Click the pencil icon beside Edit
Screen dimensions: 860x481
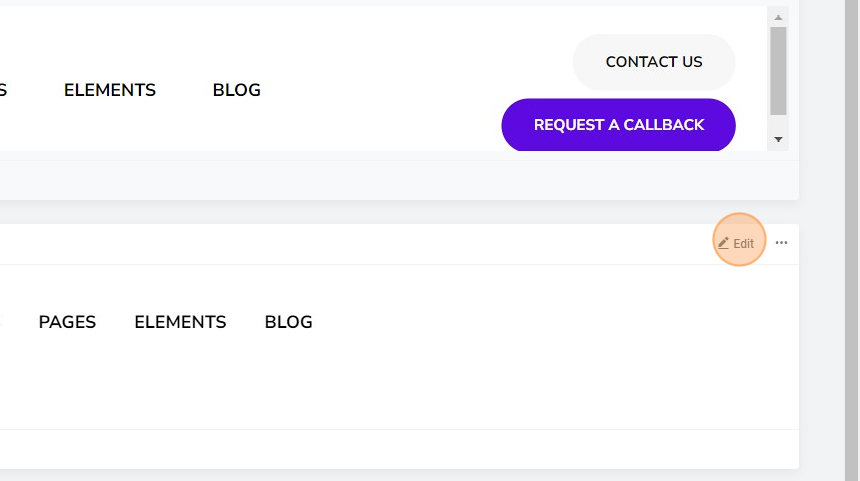(723, 243)
